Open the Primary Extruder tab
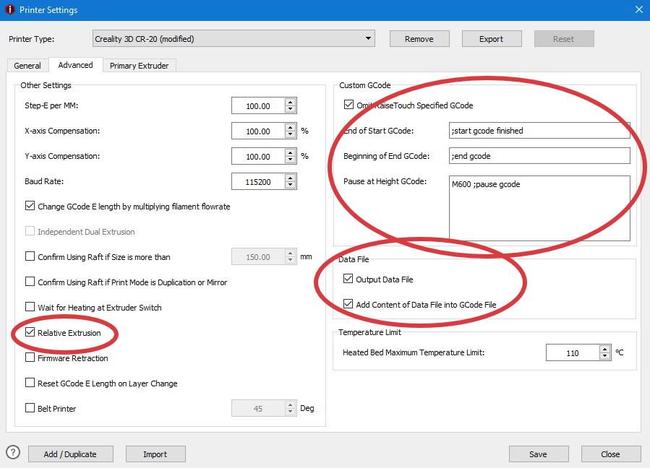650x468 pixels. 139,65
